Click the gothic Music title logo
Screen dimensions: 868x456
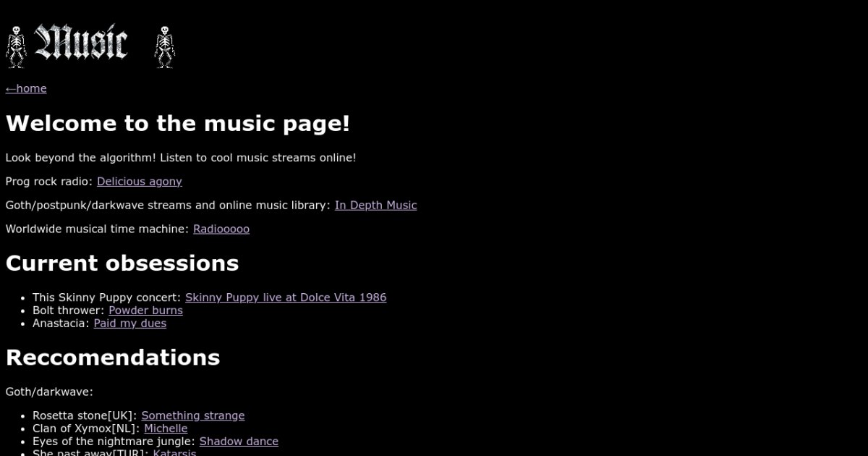[x=81, y=43]
